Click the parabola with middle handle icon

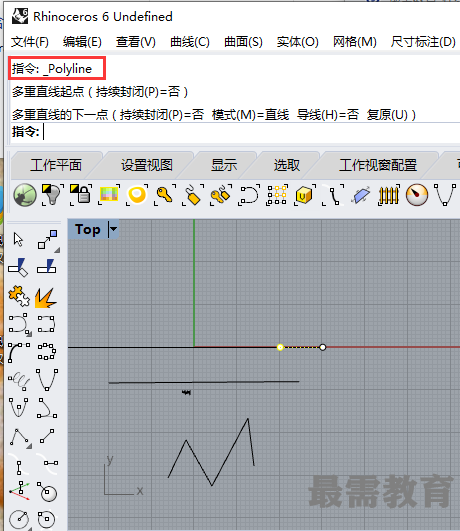tap(18, 407)
